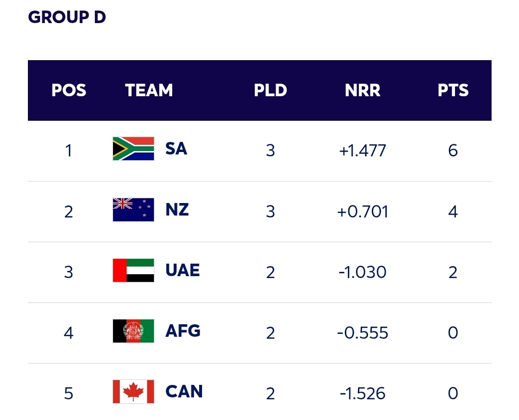Click South Africa's +1.477 net run rate

click(x=362, y=151)
